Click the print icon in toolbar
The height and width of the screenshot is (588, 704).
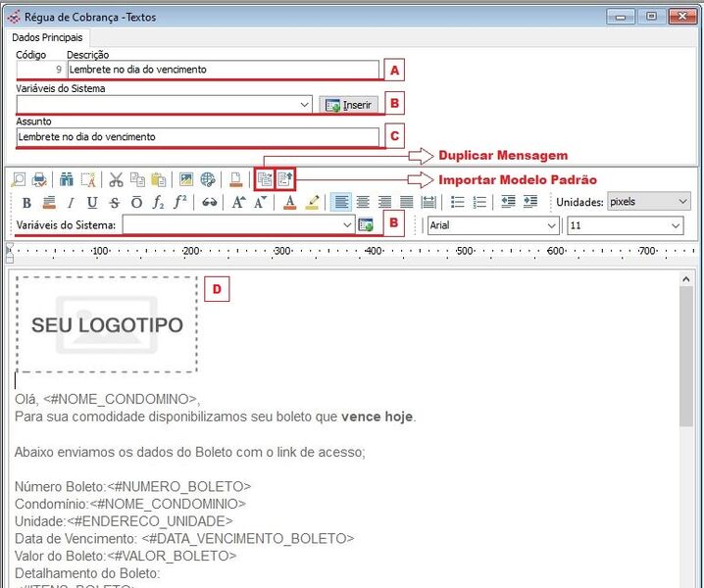point(40,179)
